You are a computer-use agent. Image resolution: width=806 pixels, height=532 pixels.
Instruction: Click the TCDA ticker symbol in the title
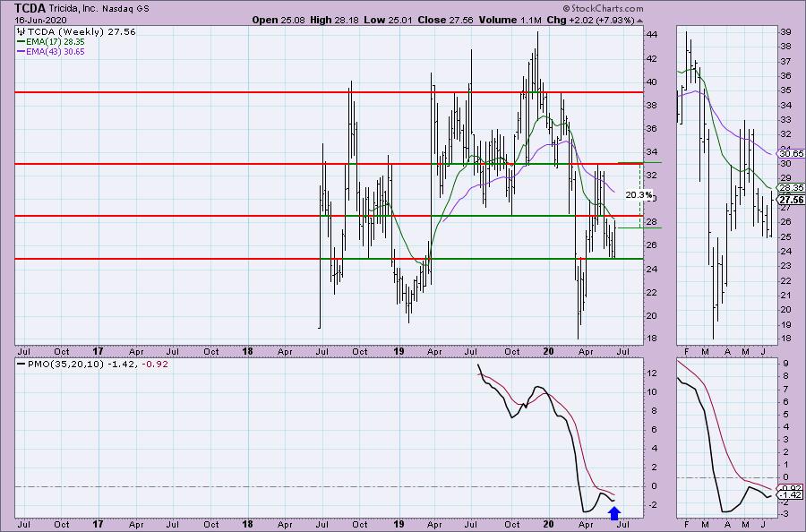click(30, 8)
